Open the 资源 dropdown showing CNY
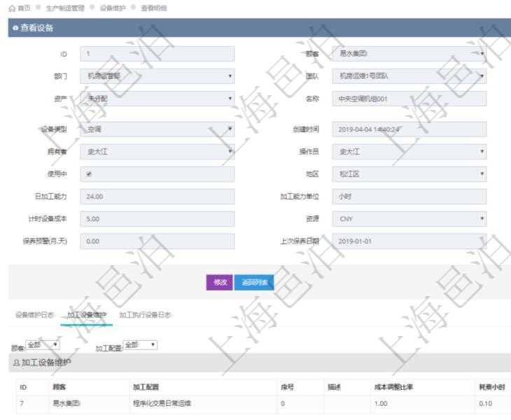The width and height of the screenshot is (511, 420). [409, 219]
